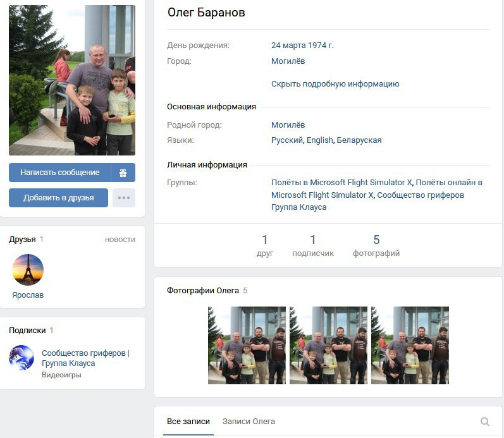
Task: Open the Сообщество гриферов community avatar
Action: point(22,358)
